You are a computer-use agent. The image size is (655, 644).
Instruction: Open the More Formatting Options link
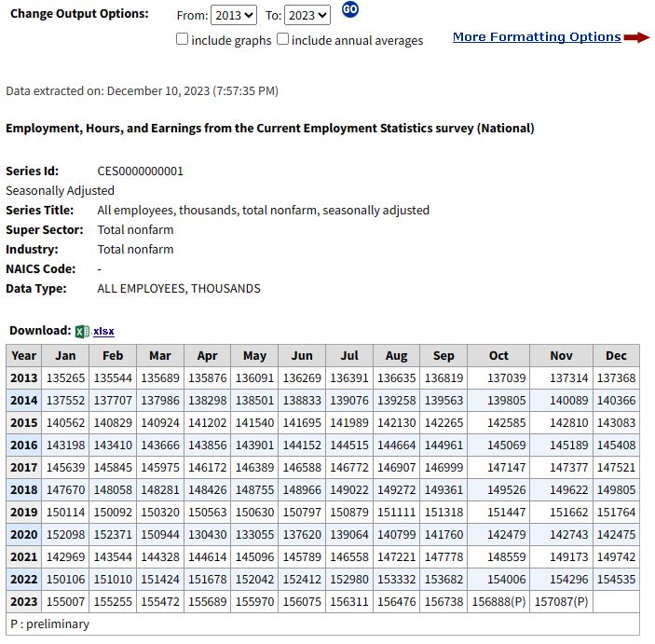click(537, 36)
